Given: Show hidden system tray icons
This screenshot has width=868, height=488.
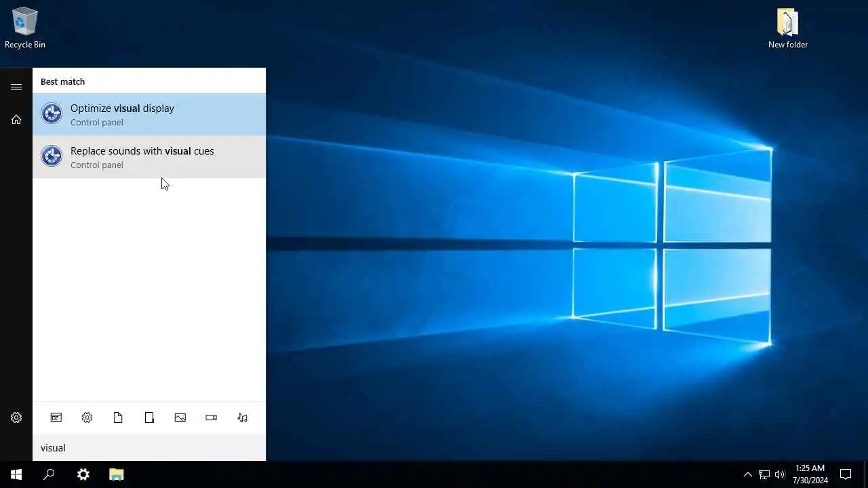Looking at the screenshot, I should (x=748, y=474).
